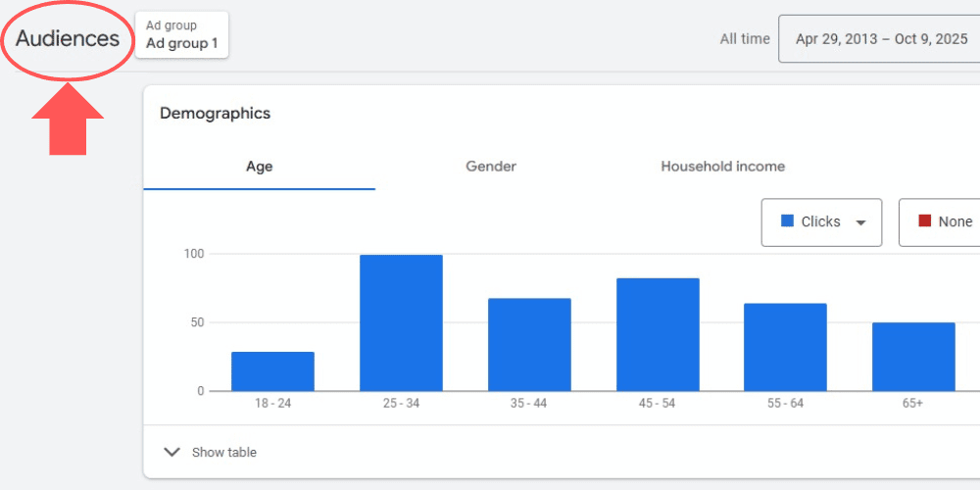Click the 35 - 44 bar
The height and width of the screenshot is (490, 980).
(x=529, y=345)
